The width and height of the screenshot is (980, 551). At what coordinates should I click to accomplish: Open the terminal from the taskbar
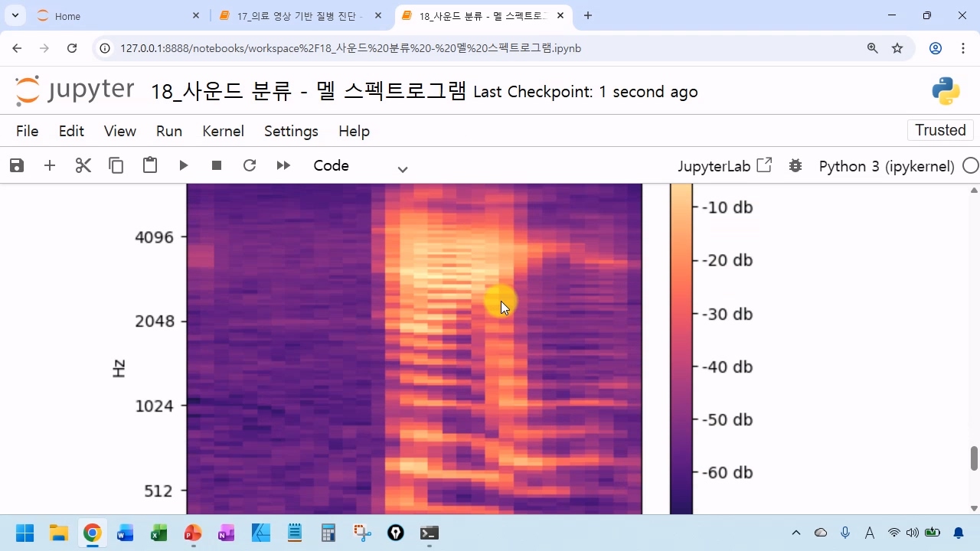[430, 533]
